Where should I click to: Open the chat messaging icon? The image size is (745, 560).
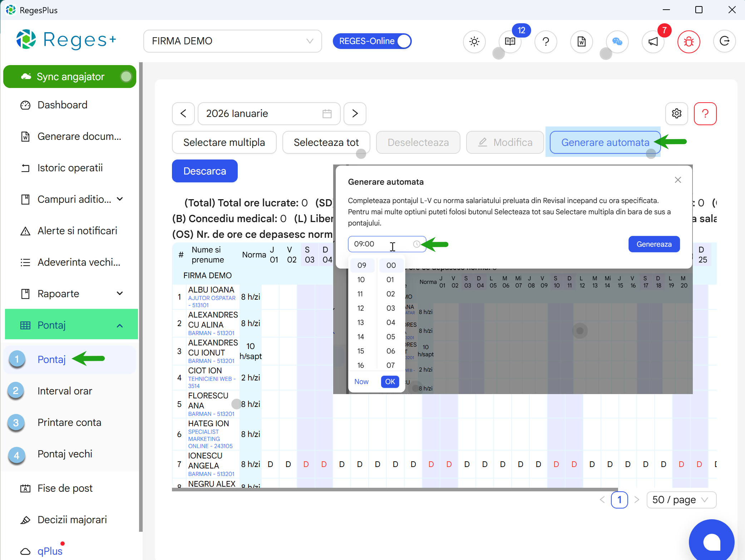click(x=617, y=41)
